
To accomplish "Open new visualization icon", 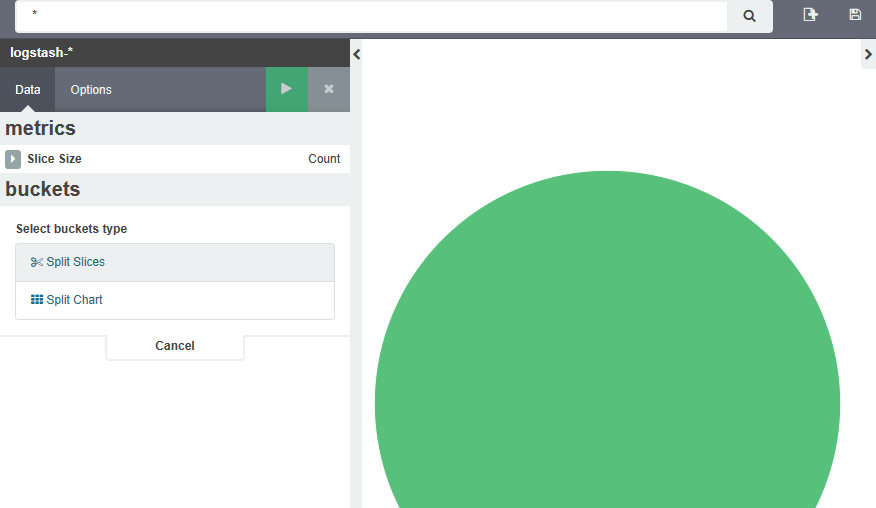I will 810,15.
